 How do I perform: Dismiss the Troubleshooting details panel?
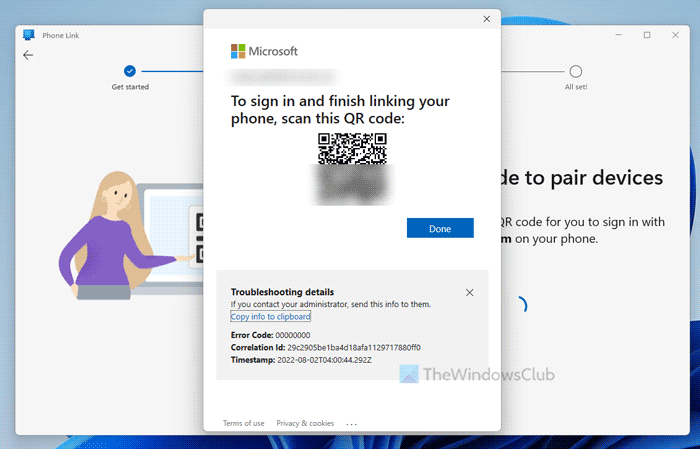click(x=470, y=292)
